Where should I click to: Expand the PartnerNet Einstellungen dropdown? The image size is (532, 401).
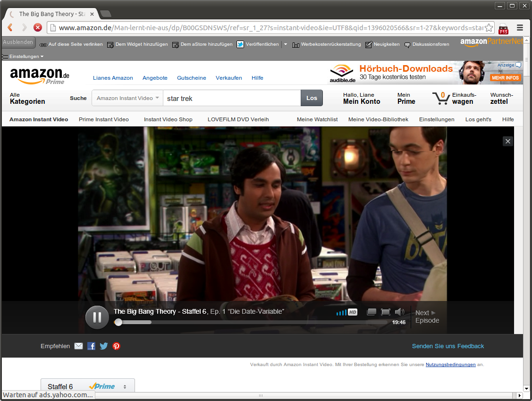[x=23, y=56]
